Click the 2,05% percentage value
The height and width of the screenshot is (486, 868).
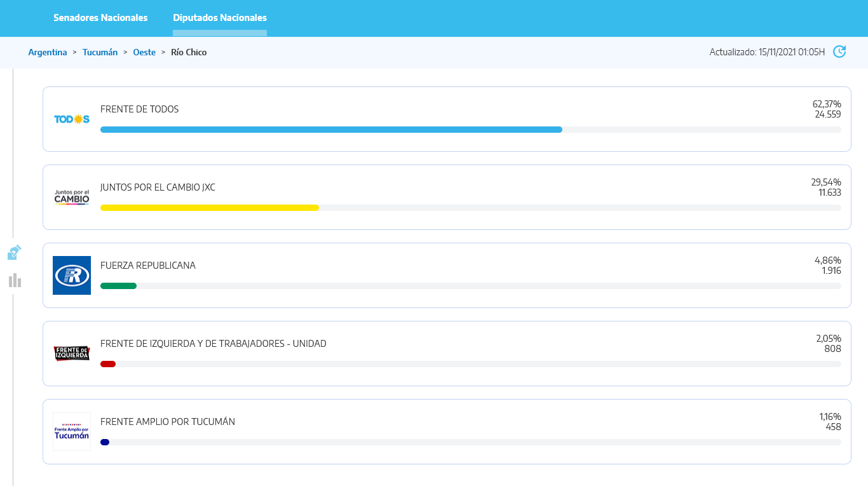click(829, 339)
